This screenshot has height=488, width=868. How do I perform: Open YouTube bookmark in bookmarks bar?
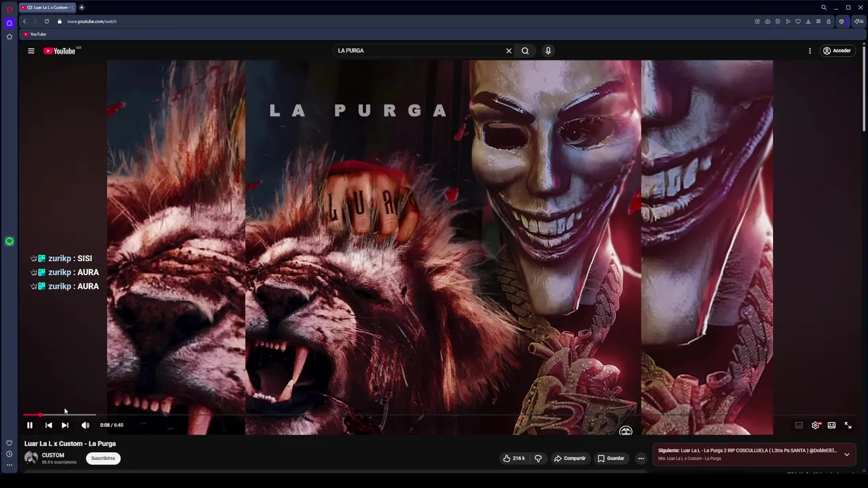coord(35,34)
